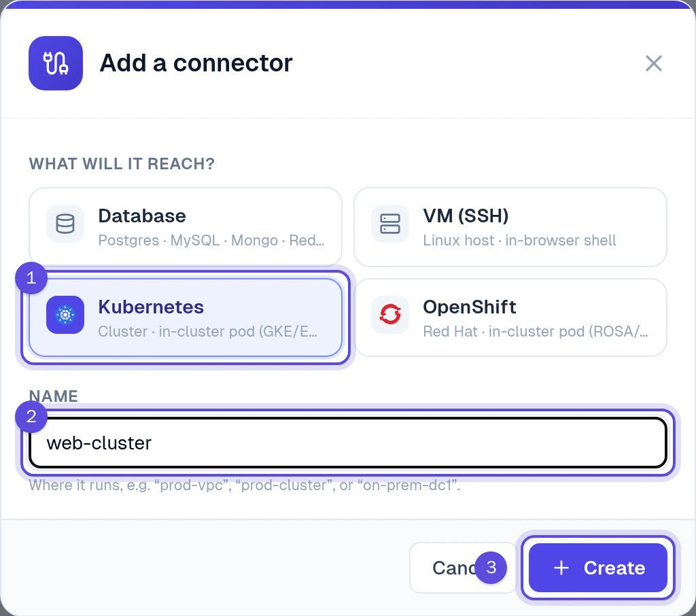Screen dimensions: 696x616
Task: Click the Kubernetes wheel icon
Action: 65,315
